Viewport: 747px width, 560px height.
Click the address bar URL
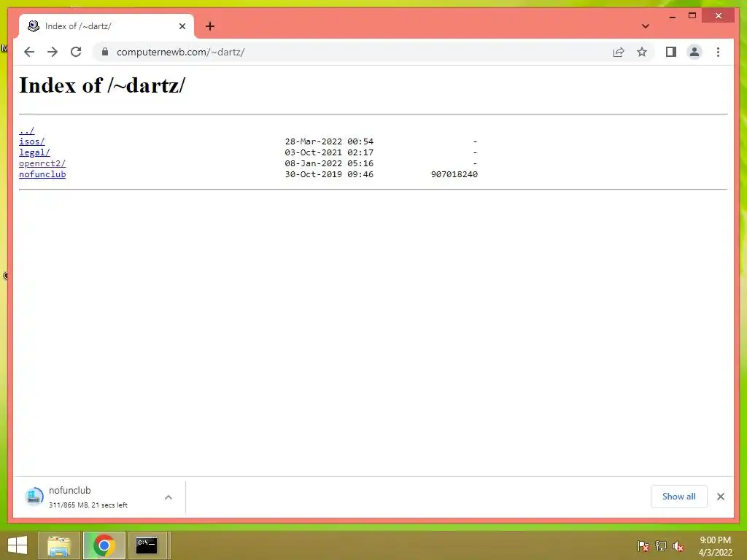[x=181, y=52]
